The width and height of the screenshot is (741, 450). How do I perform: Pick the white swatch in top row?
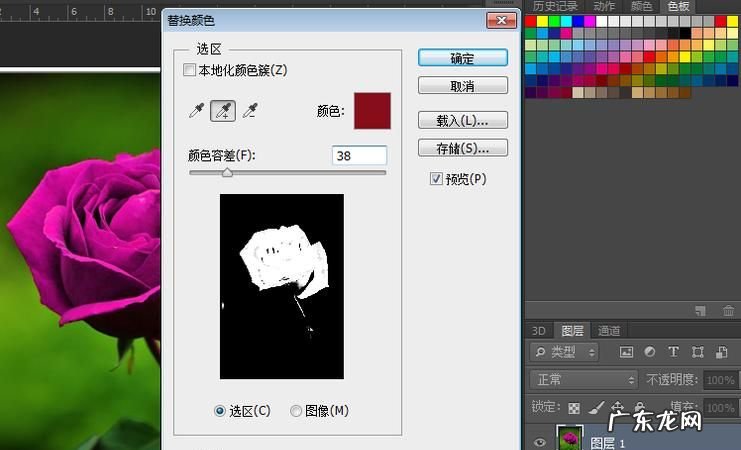(x=601, y=21)
